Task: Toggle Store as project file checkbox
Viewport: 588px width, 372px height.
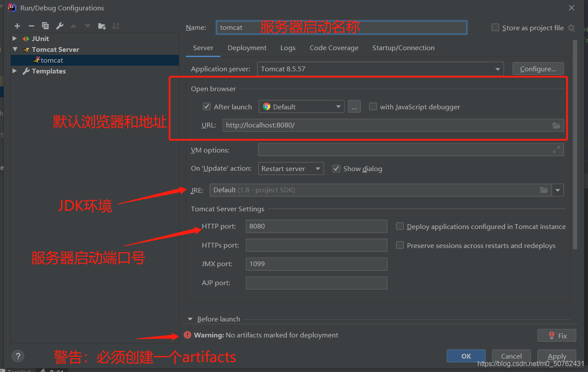Action: tap(495, 28)
